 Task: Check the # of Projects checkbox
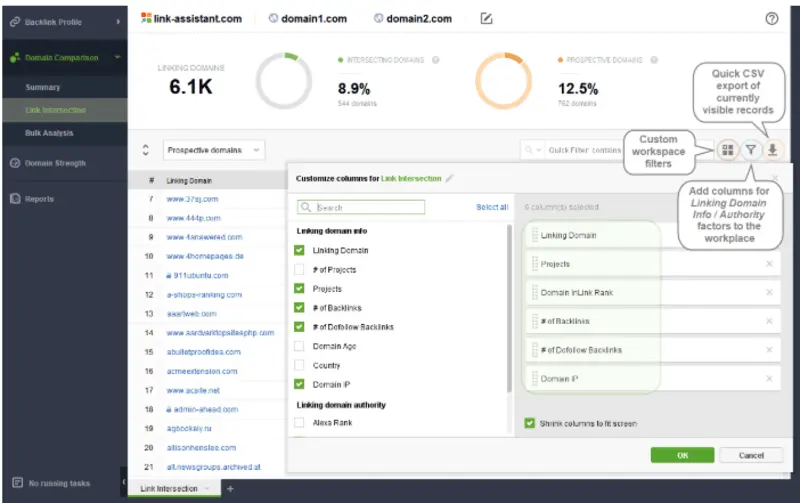pyautogui.click(x=299, y=269)
